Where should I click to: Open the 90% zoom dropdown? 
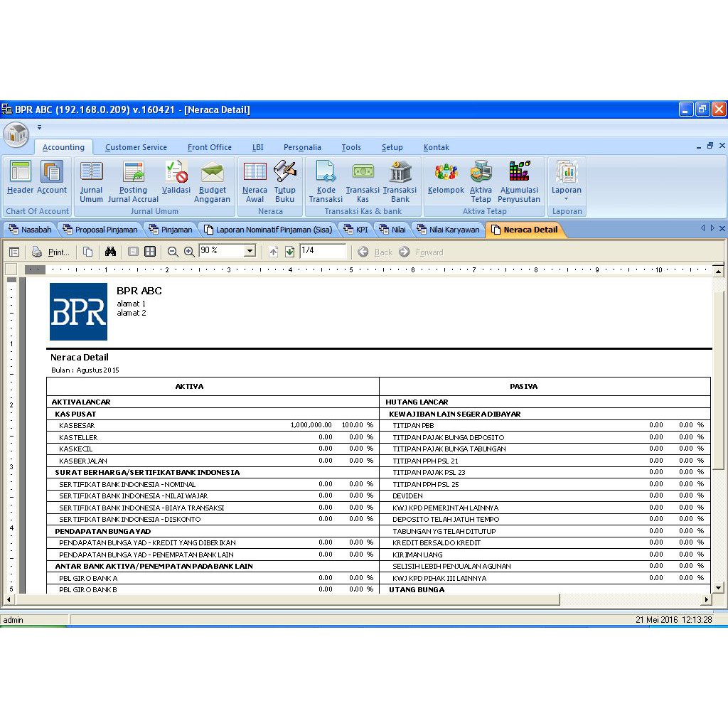pos(250,252)
